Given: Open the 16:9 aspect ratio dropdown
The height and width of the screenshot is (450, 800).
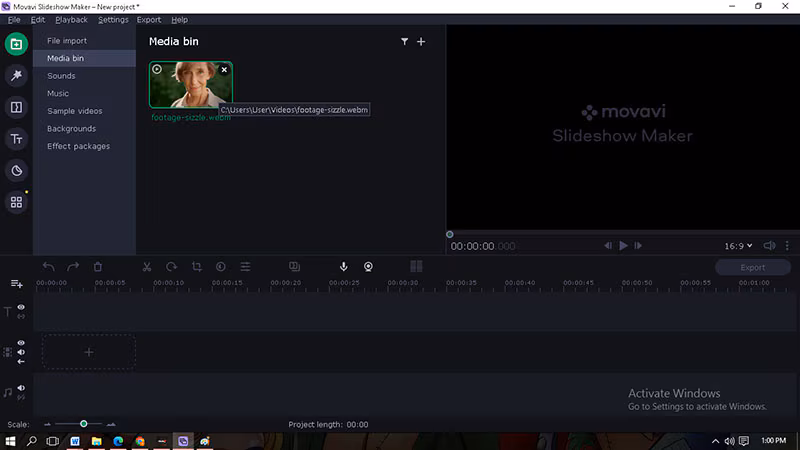Looking at the screenshot, I should click(x=738, y=246).
